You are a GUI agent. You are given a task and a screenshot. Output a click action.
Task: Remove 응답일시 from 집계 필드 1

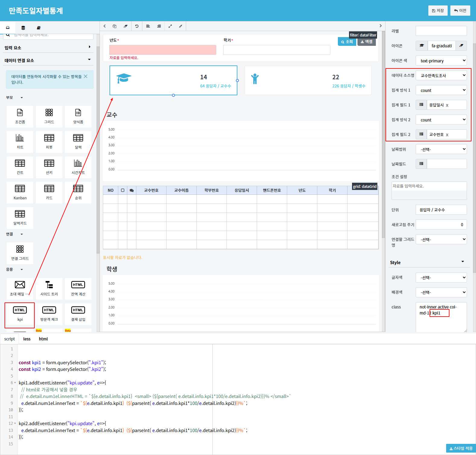[447, 105]
